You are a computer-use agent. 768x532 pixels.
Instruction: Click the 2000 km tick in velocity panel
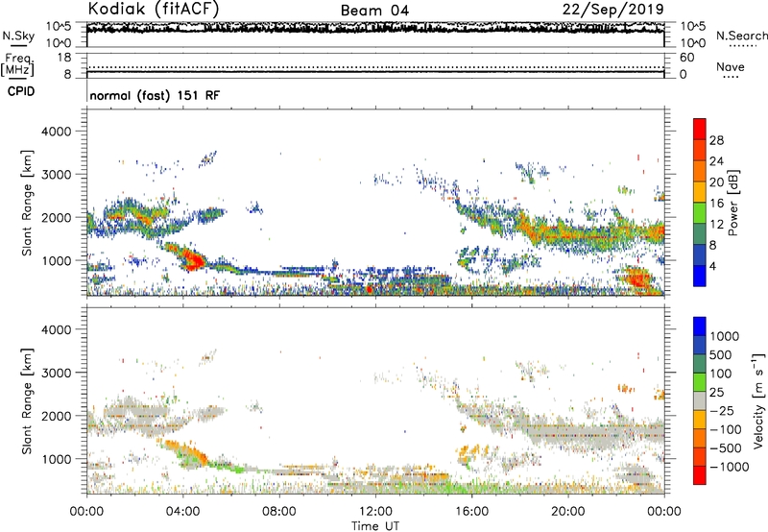coord(57,416)
